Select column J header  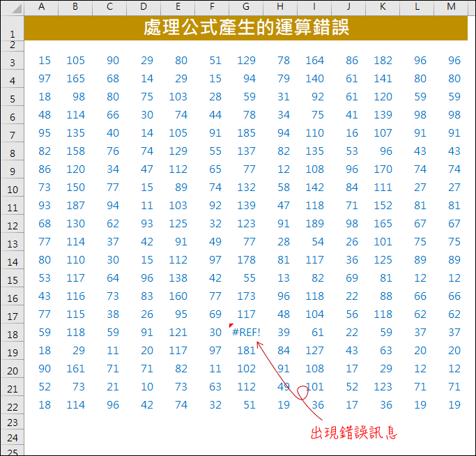tap(348, 7)
